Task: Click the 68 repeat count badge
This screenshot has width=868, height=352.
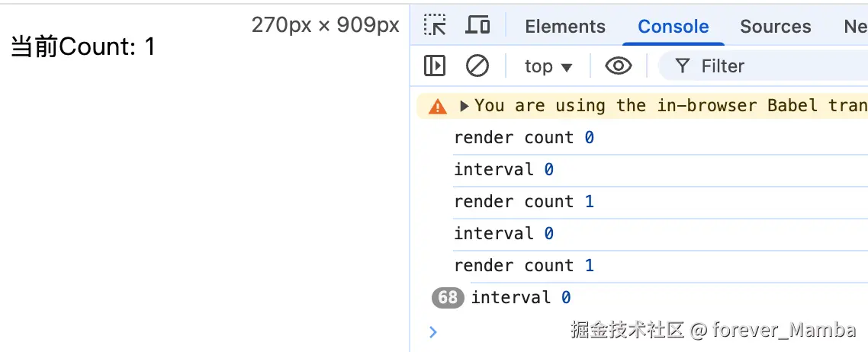Action: tap(447, 298)
